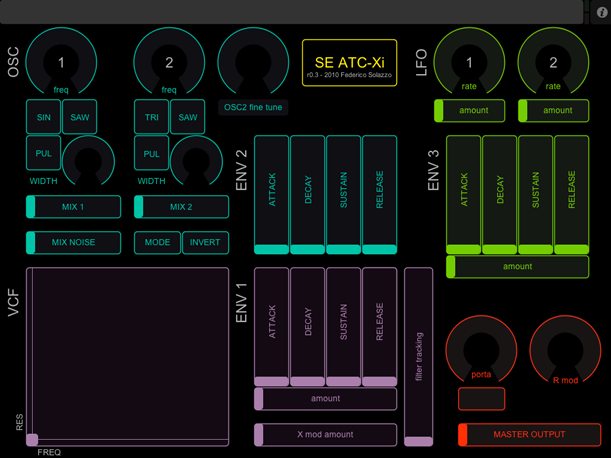Toggle OSC 1 SIN waveform
Image resolution: width=611 pixels, height=458 pixels.
coord(43,117)
